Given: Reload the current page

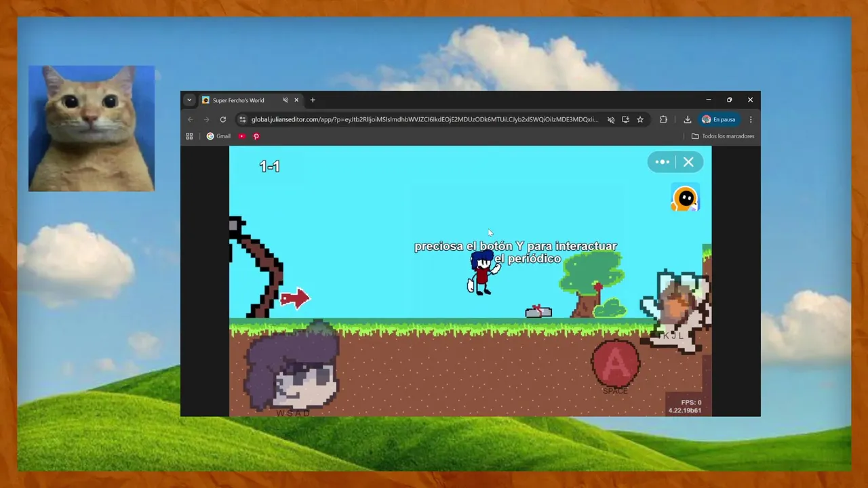Looking at the screenshot, I should (223, 119).
